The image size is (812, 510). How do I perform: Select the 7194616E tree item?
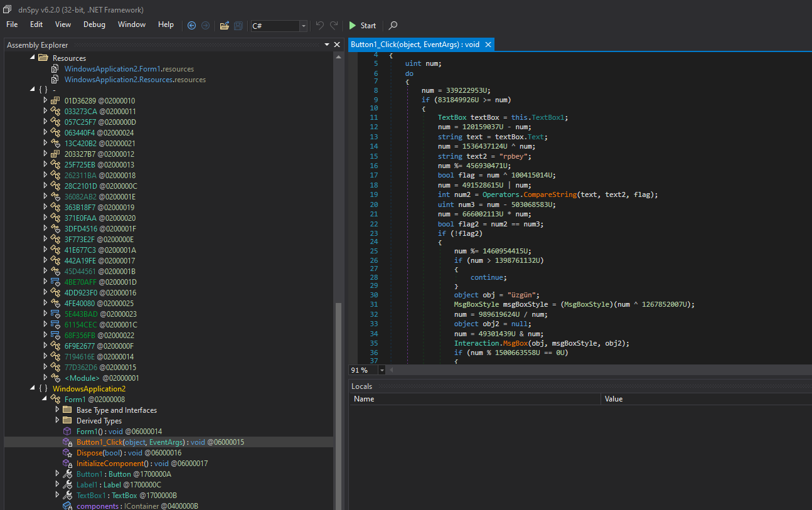(99, 356)
